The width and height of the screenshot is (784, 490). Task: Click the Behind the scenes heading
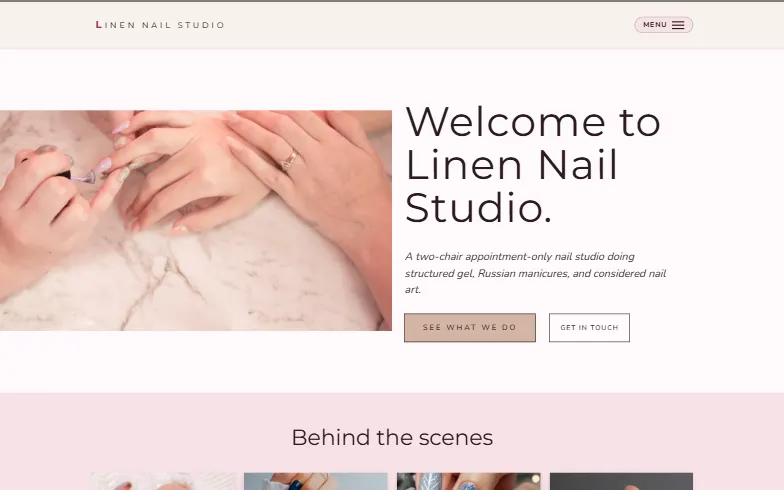point(392,438)
